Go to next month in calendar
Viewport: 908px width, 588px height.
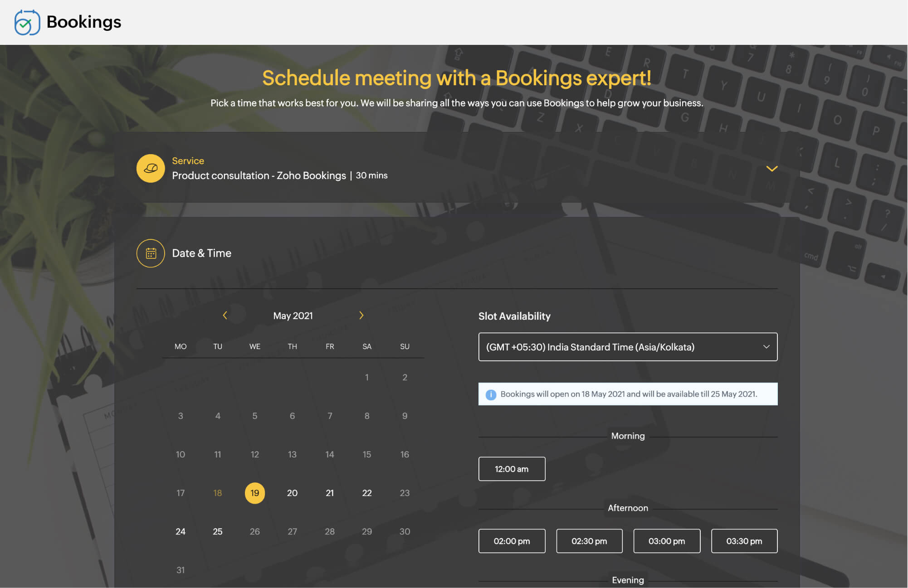361,315
